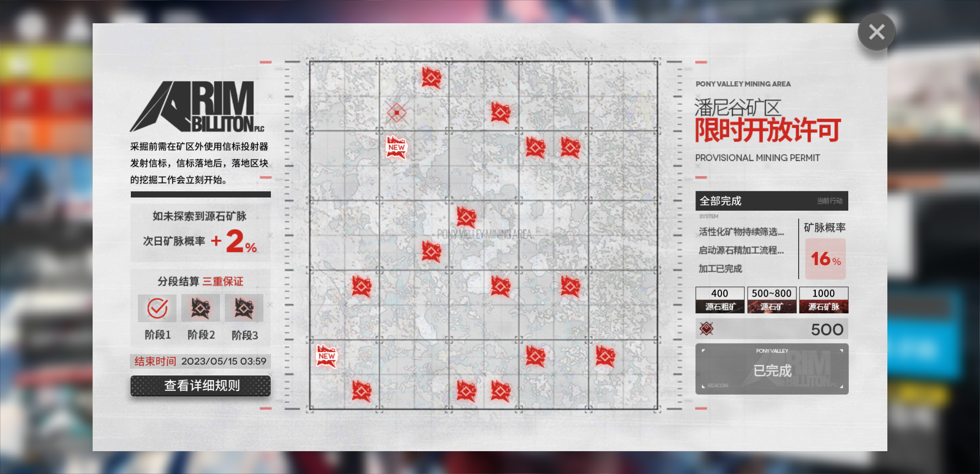Click the Rim Billiton PLC logo
The image size is (980, 474).
(197, 106)
